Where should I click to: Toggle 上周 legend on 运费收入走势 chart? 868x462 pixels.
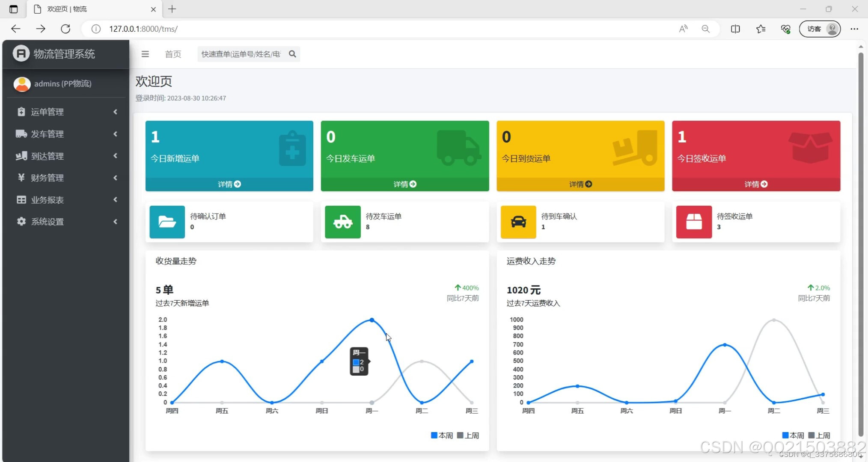coord(819,435)
